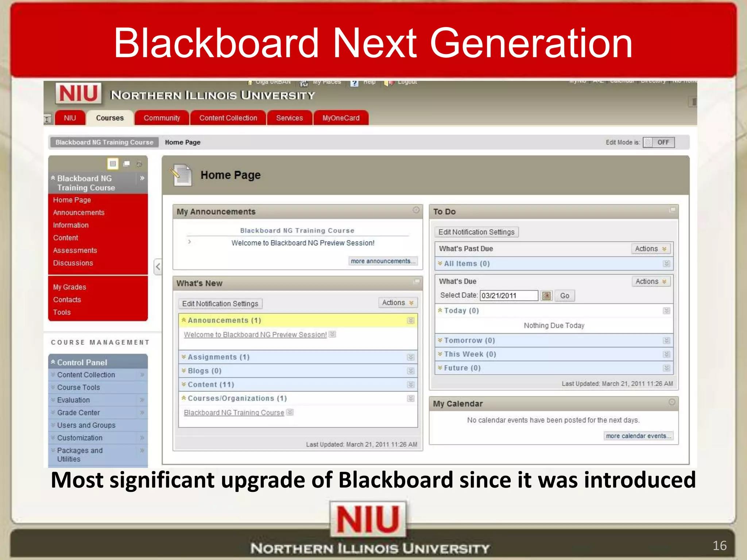Open the Content Collection tab
The width and height of the screenshot is (747, 560).
228,118
